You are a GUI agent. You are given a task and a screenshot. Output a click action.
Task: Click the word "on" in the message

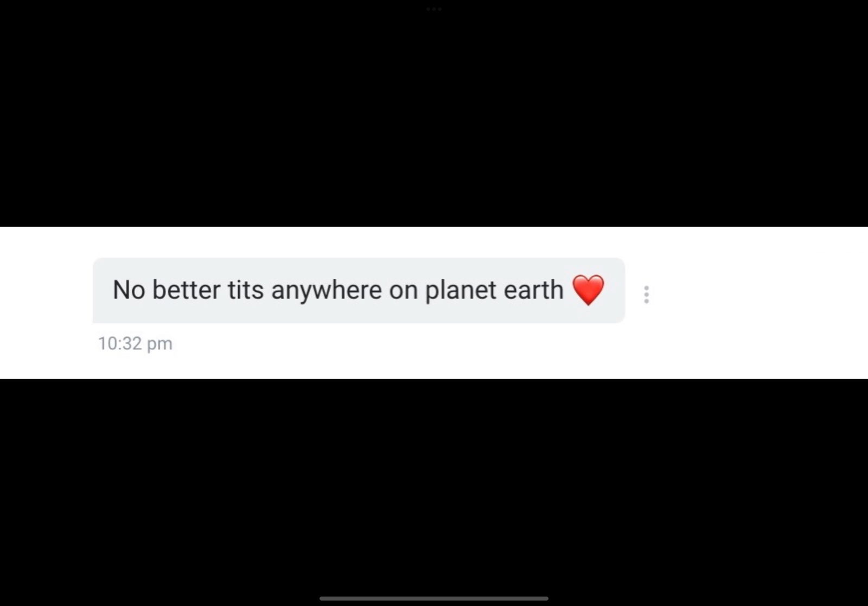pyautogui.click(x=403, y=291)
